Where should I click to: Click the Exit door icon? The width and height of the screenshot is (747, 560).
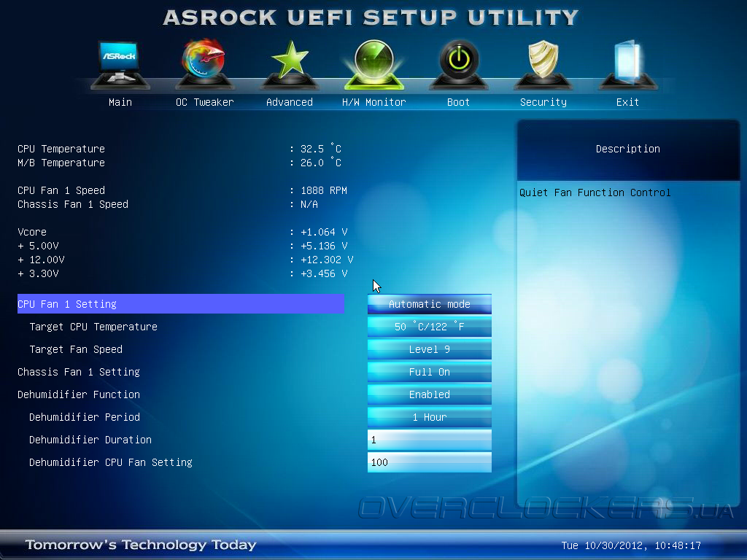pyautogui.click(x=628, y=65)
